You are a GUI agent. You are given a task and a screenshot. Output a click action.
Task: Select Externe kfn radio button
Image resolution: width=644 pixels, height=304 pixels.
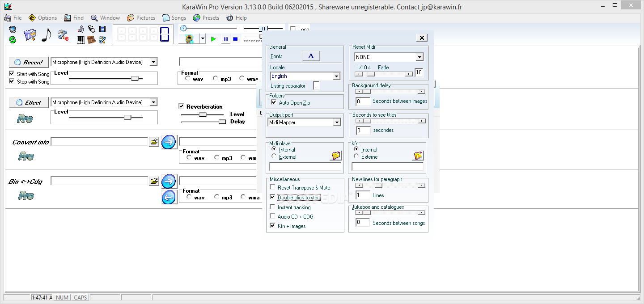[356, 156]
